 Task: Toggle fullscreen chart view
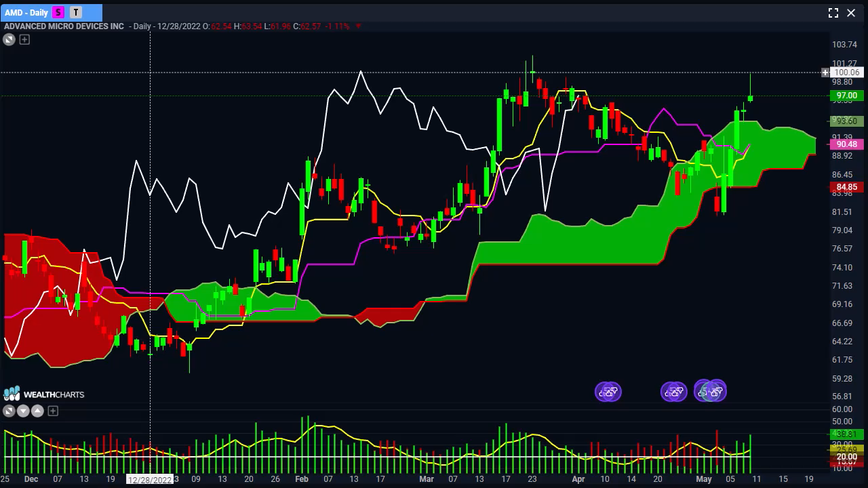[833, 13]
